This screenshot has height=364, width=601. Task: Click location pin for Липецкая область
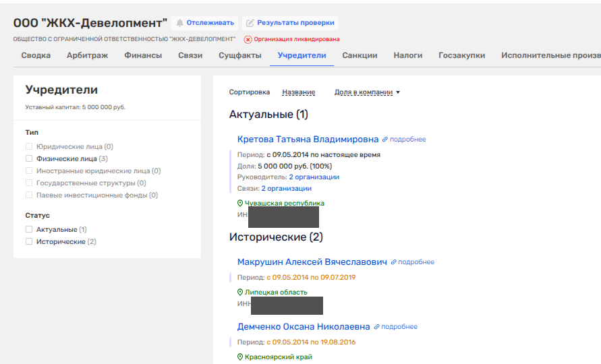pyautogui.click(x=240, y=292)
